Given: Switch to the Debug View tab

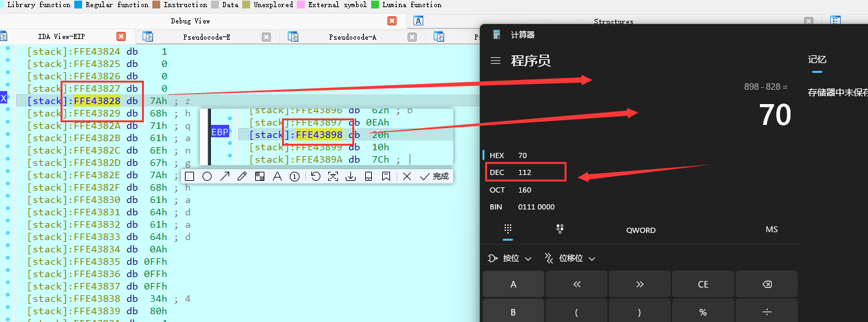Looking at the screenshot, I should [190, 21].
